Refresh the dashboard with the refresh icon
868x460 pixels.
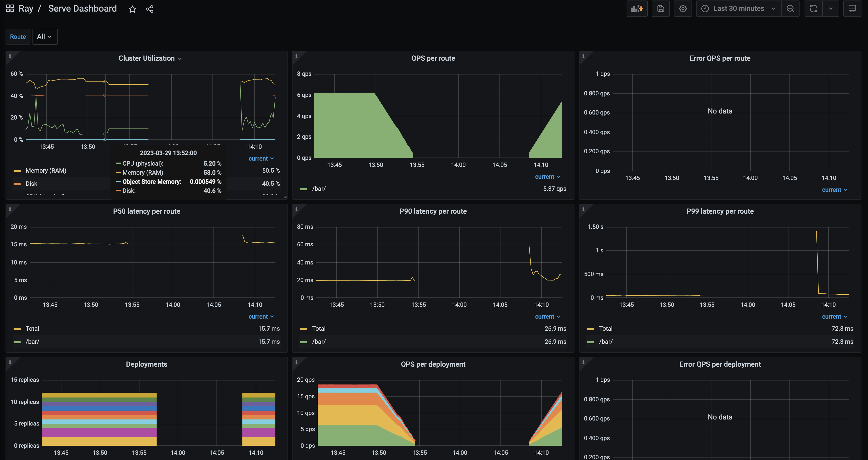(x=813, y=9)
